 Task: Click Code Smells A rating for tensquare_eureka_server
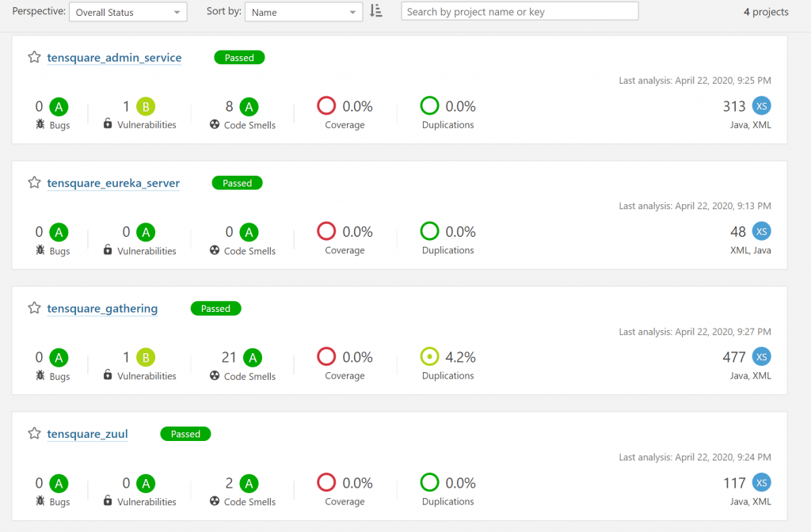249,232
